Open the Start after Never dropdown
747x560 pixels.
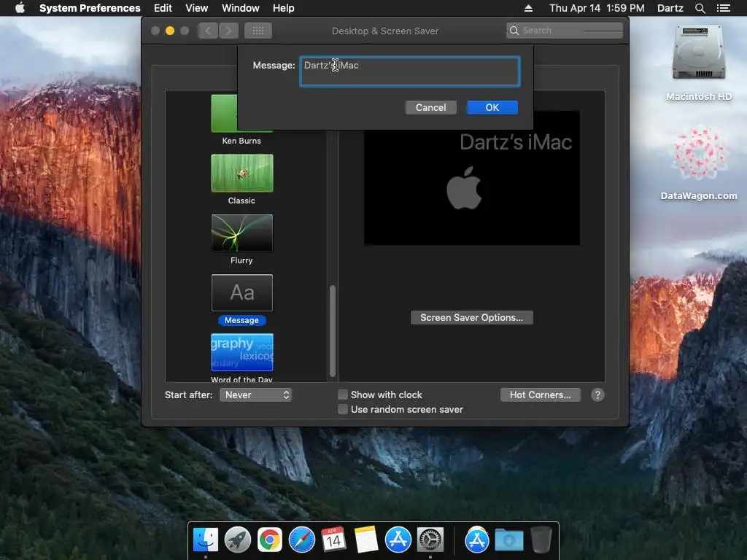coord(256,394)
